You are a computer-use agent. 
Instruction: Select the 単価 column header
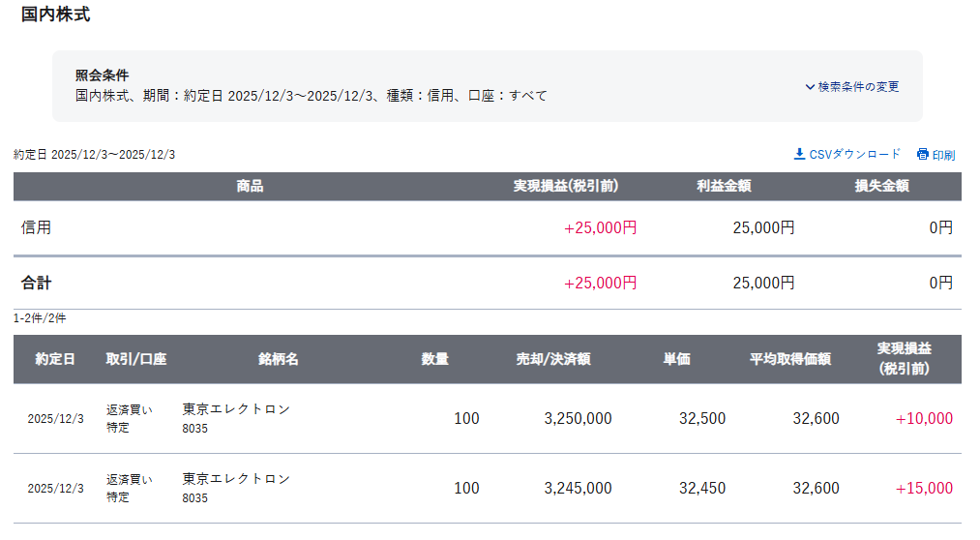(676, 359)
